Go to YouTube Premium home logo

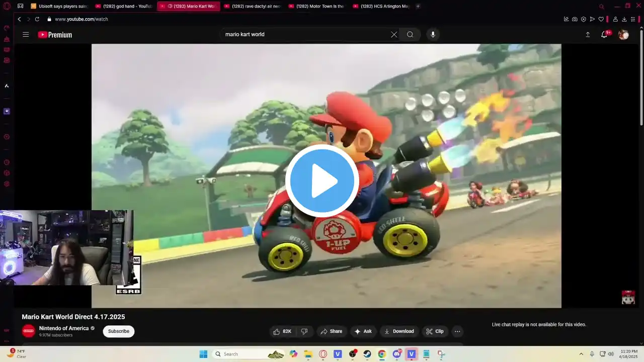tap(55, 35)
